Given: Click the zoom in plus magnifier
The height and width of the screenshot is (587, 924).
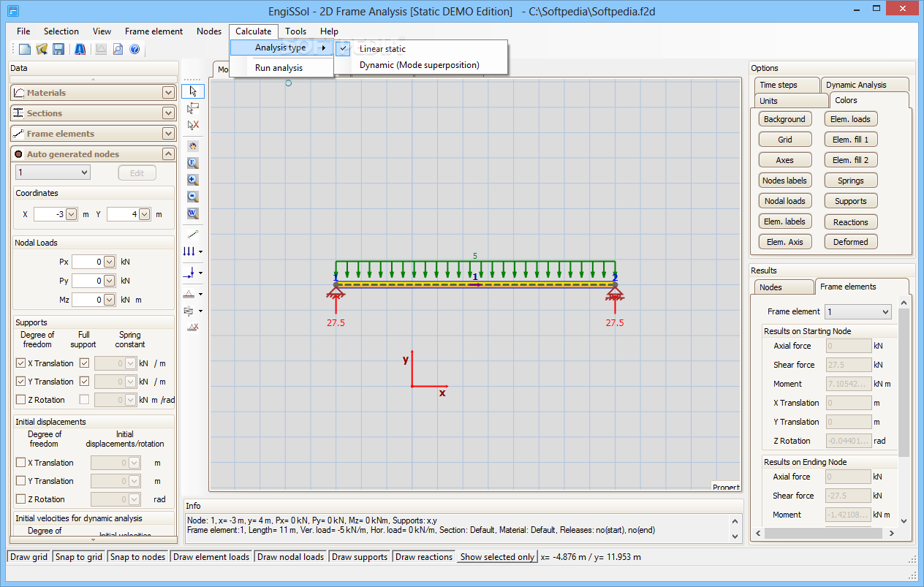Looking at the screenshot, I should 193,179.
